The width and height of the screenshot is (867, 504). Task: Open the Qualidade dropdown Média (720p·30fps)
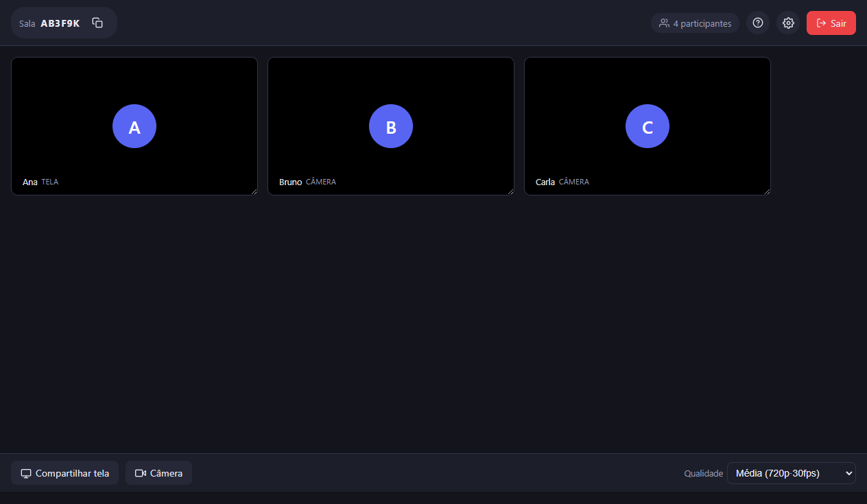tap(792, 473)
